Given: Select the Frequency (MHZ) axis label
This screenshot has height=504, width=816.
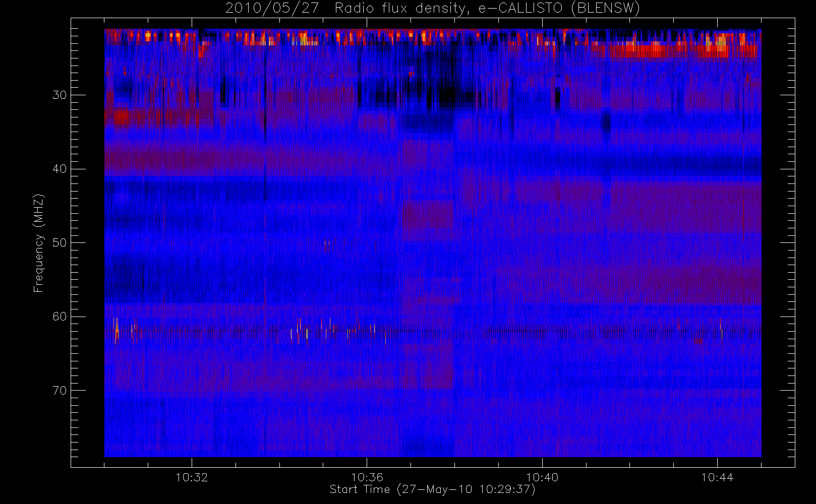Looking at the screenshot, I should (x=39, y=243).
